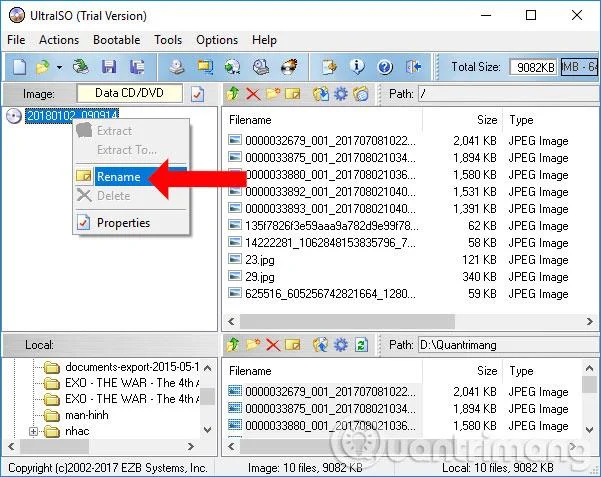The height and width of the screenshot is (477, 601).
Task: Choose Extract To... in the context menu
Action: coord(131,150)
